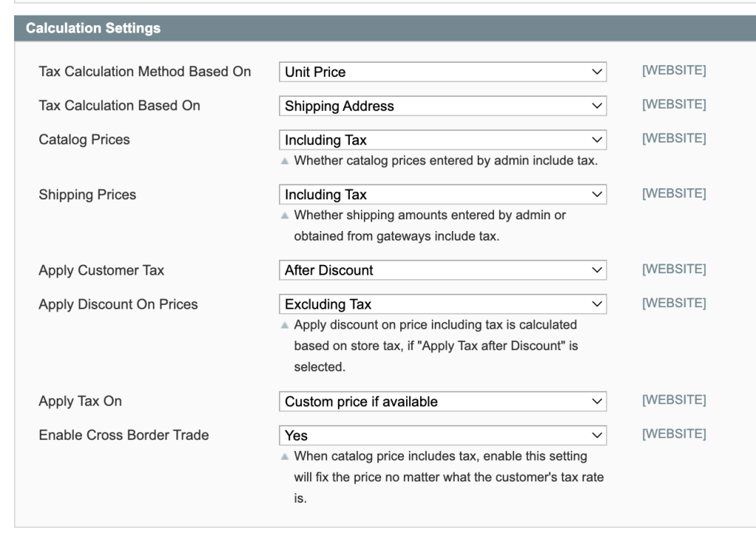Open the Catalog Prices dropdown

coord(443,140)
